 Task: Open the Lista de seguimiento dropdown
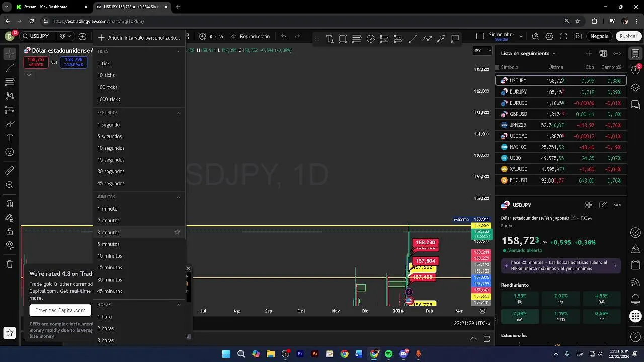point(528,53)
